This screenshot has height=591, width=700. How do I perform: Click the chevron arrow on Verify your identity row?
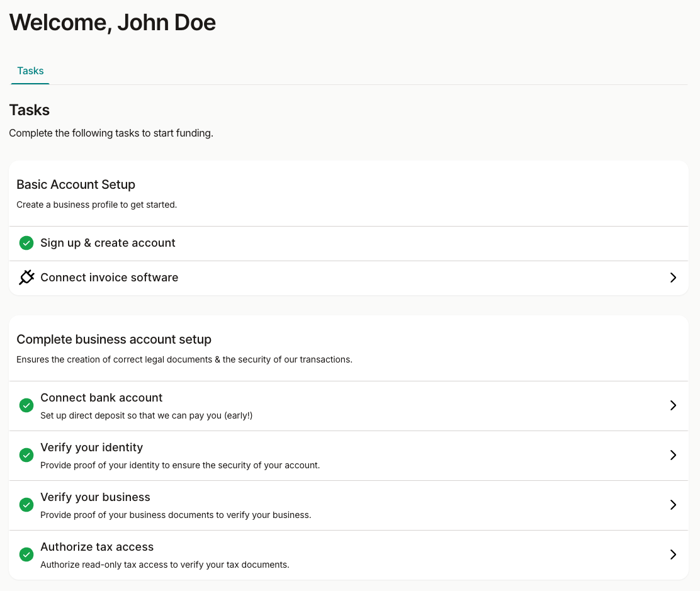click(673, 455)
